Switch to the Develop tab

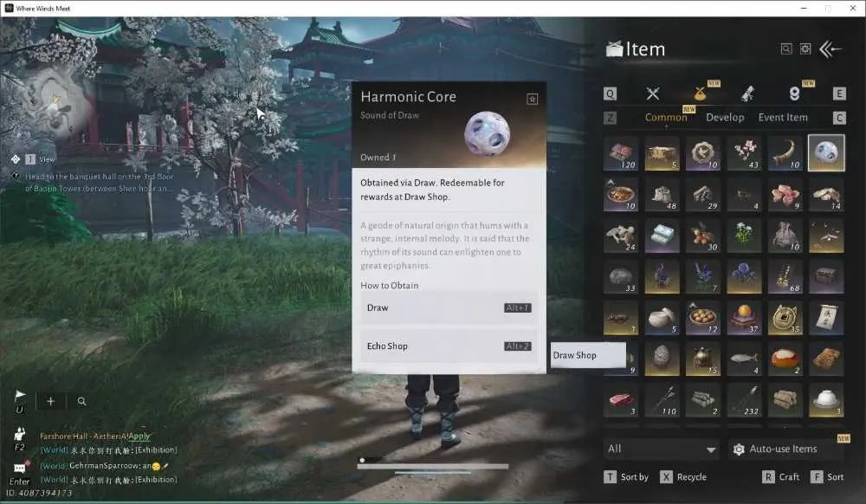coord(725,117)
